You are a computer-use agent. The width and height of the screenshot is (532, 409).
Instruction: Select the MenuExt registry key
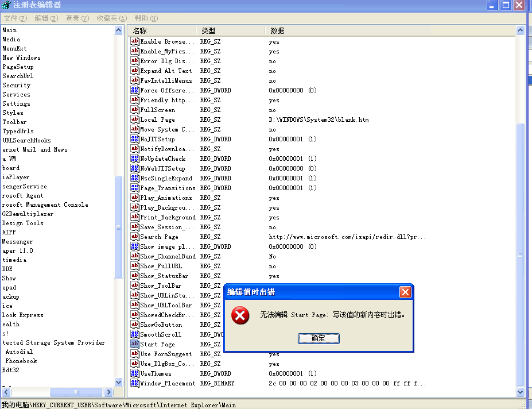pos(14,49)
